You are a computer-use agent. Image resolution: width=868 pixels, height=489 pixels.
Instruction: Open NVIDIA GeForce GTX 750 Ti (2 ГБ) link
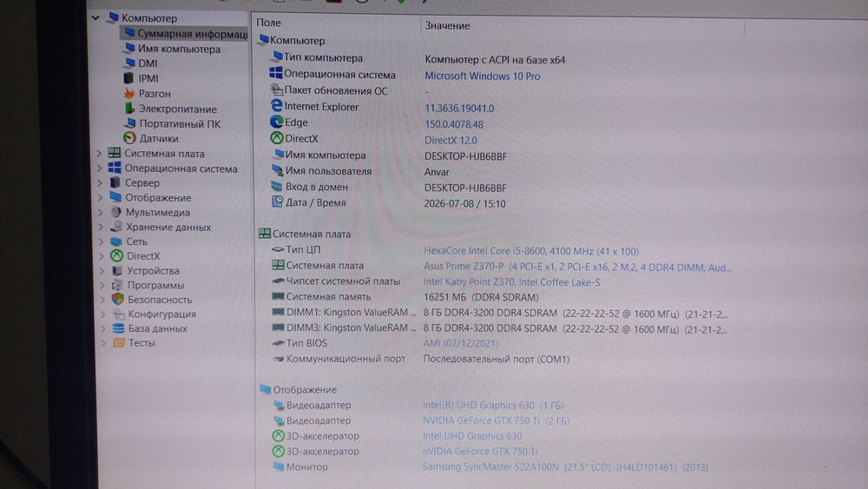pyautogui.click(x=496, y=421)
